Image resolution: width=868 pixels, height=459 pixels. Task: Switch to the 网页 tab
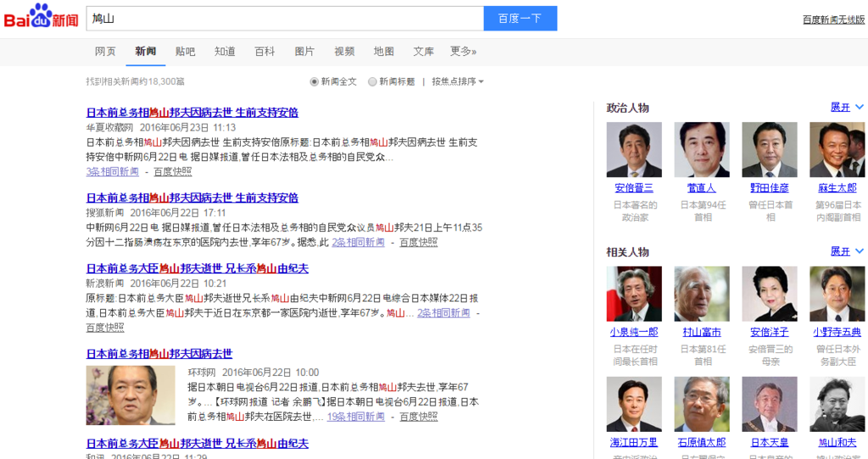click(x=105, y=52)
